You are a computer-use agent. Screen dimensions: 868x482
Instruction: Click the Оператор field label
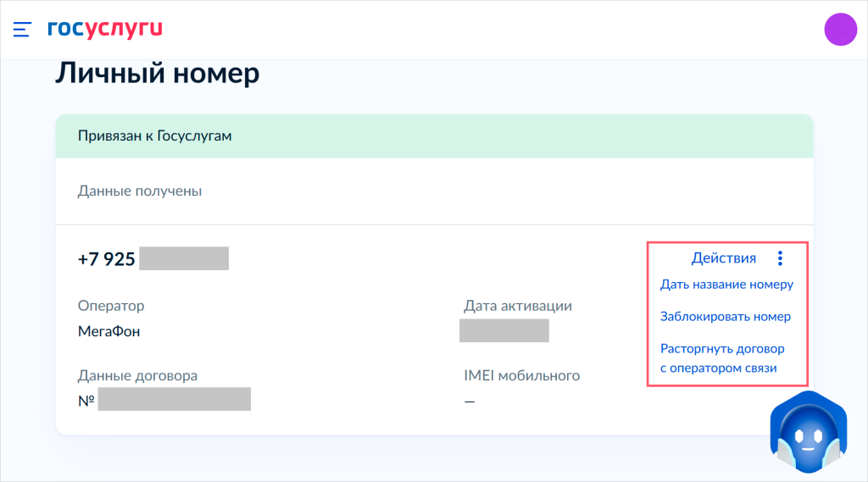click(x=111, y=306)
